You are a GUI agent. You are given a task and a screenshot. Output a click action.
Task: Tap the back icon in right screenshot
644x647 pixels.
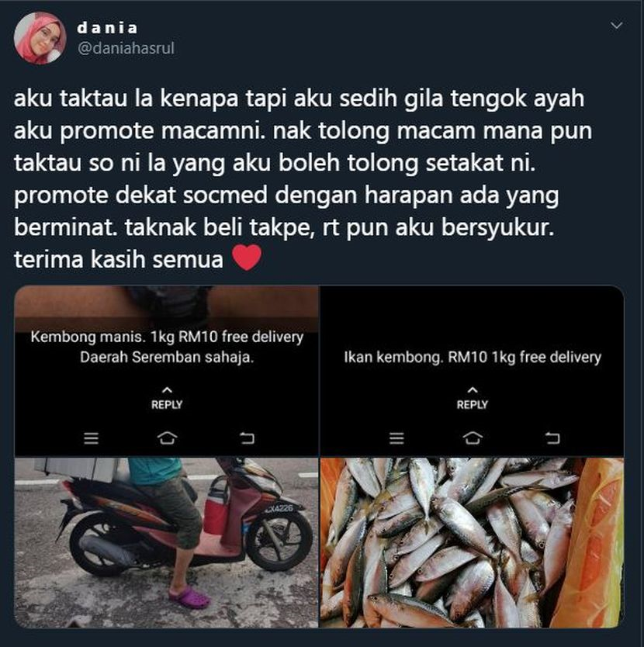point(552,438)
